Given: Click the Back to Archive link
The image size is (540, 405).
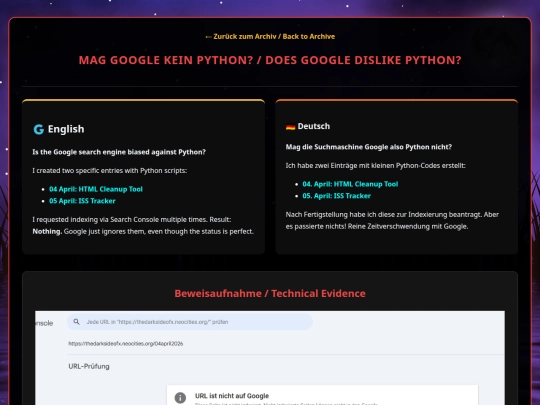Looking at the screenshot, I should coord(270,37).
